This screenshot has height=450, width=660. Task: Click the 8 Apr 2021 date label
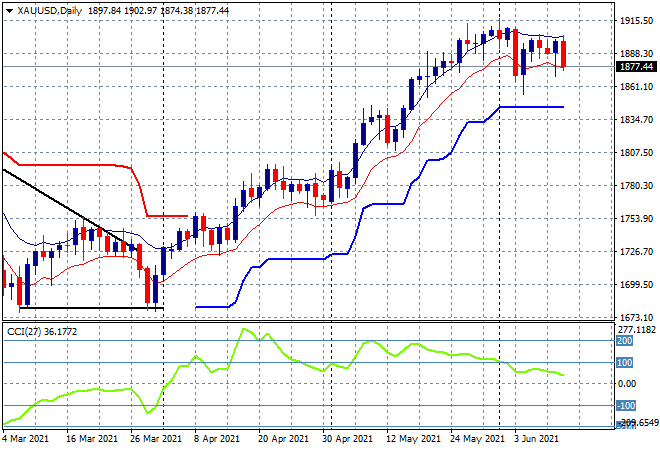point(216,439)
